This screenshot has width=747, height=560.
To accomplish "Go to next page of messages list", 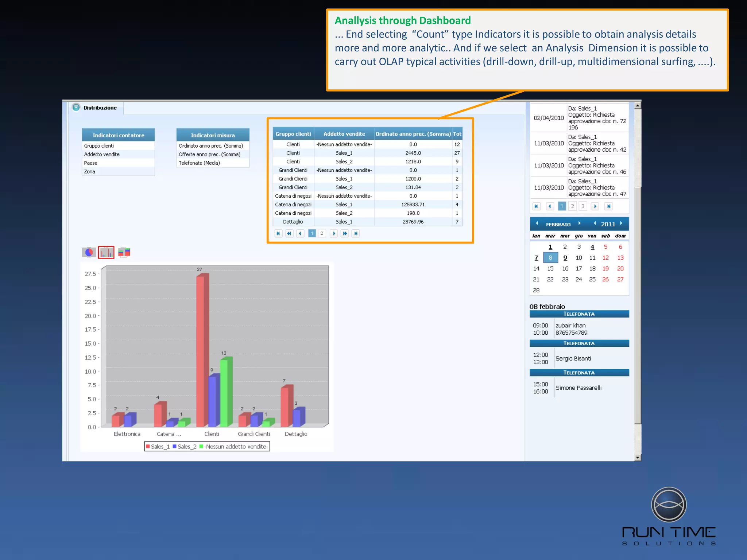I will (595, 206).
